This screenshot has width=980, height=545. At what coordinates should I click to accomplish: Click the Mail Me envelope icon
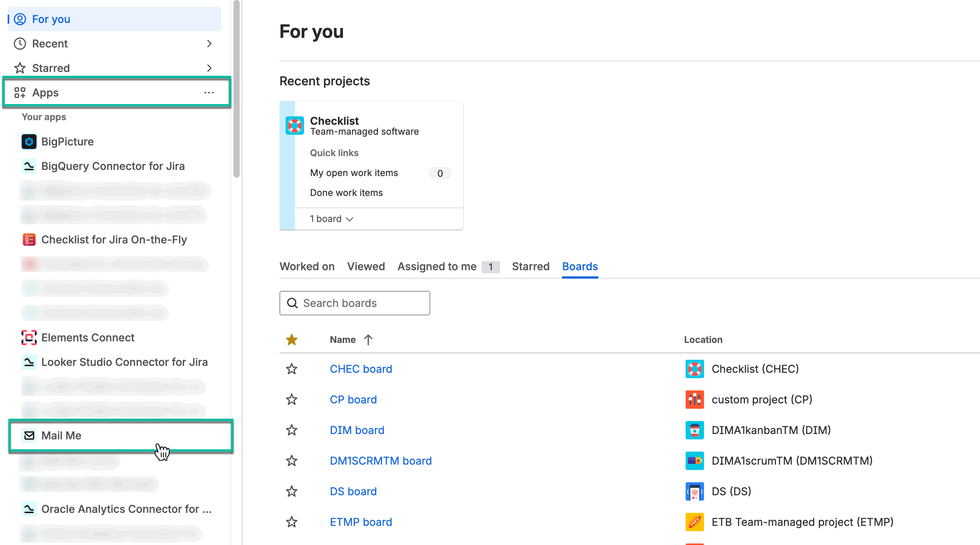(x=29, y=436)
